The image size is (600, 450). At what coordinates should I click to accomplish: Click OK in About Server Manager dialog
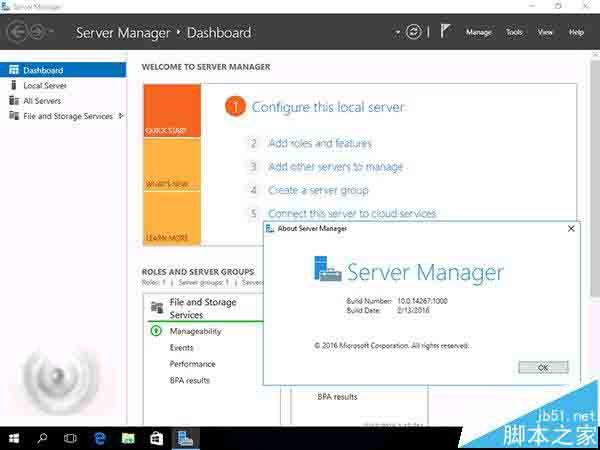(x=543, y=368)
